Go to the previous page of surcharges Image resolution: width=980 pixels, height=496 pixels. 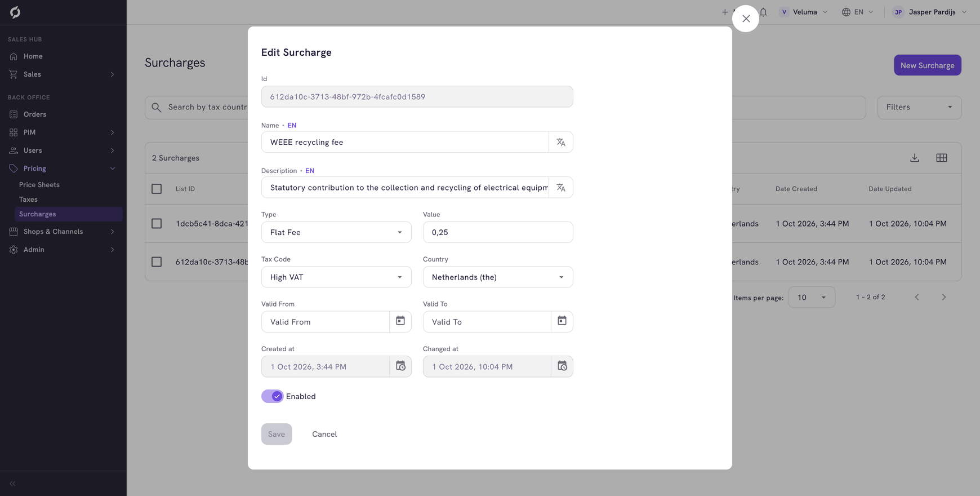[x=917, y=297]
